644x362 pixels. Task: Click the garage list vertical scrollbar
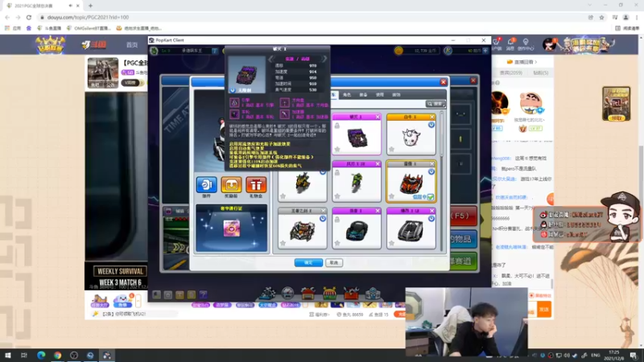pos(442,180)
